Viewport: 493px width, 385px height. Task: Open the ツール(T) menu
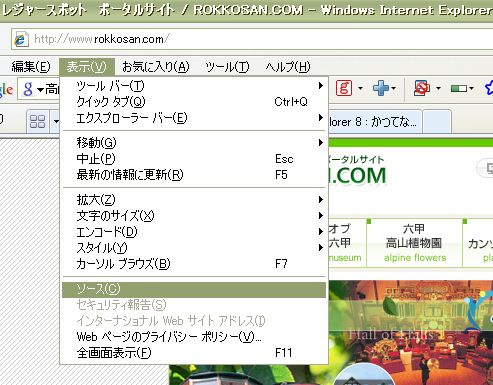[x=227, y=67]
